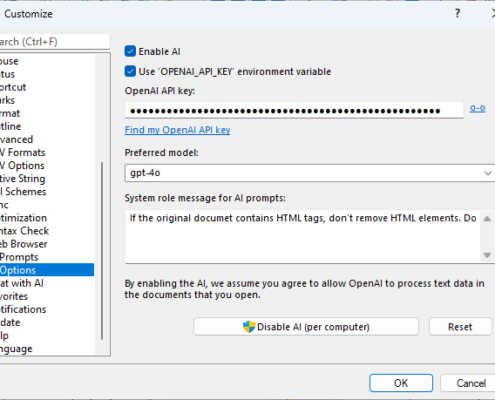The image size is (495, 400).
Task: Click the help question mark icon
Action: pos(457,14)
